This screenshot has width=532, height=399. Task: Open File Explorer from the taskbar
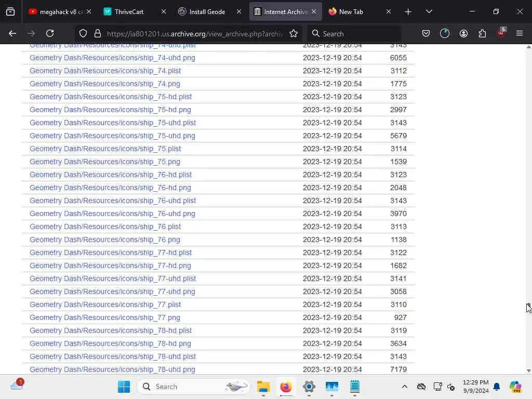tap(263, 387)
